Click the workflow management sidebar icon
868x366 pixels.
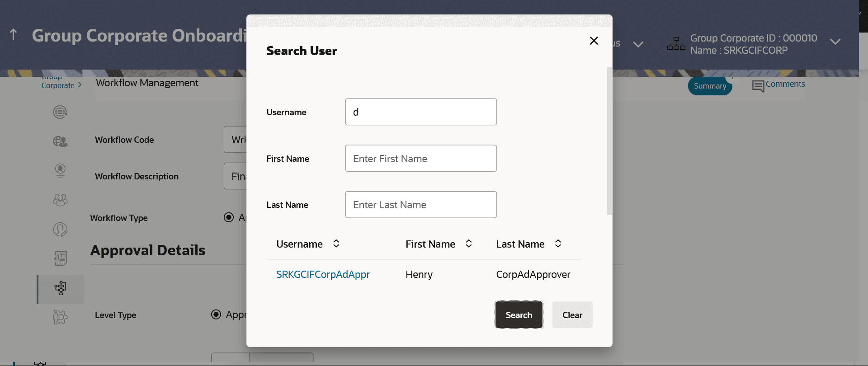click(x=60, y=288)
